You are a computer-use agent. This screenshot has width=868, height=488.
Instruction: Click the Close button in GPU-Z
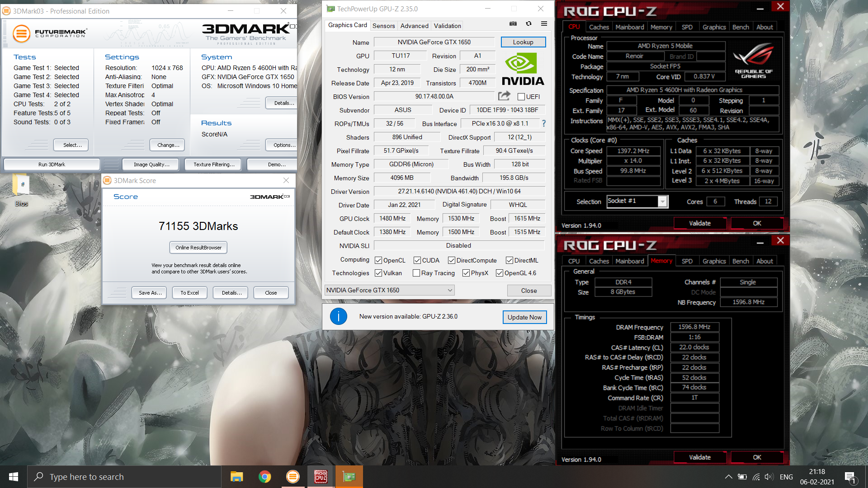529,291
